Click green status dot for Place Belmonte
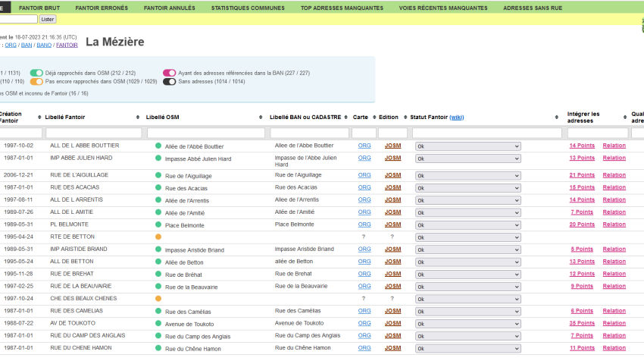Screen dimensions: 644x364 click(x=158, y=225)
